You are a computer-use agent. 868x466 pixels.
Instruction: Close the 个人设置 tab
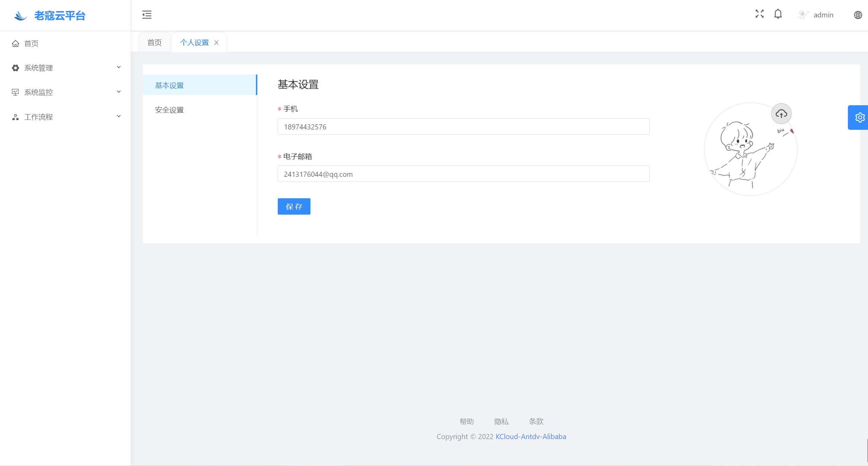click(x=216, y=43)
